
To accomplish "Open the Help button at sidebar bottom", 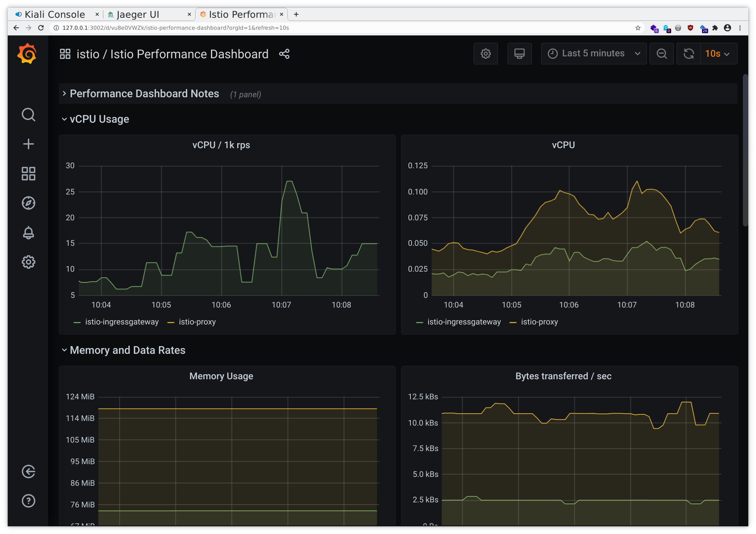I will [x=28, y=501].
